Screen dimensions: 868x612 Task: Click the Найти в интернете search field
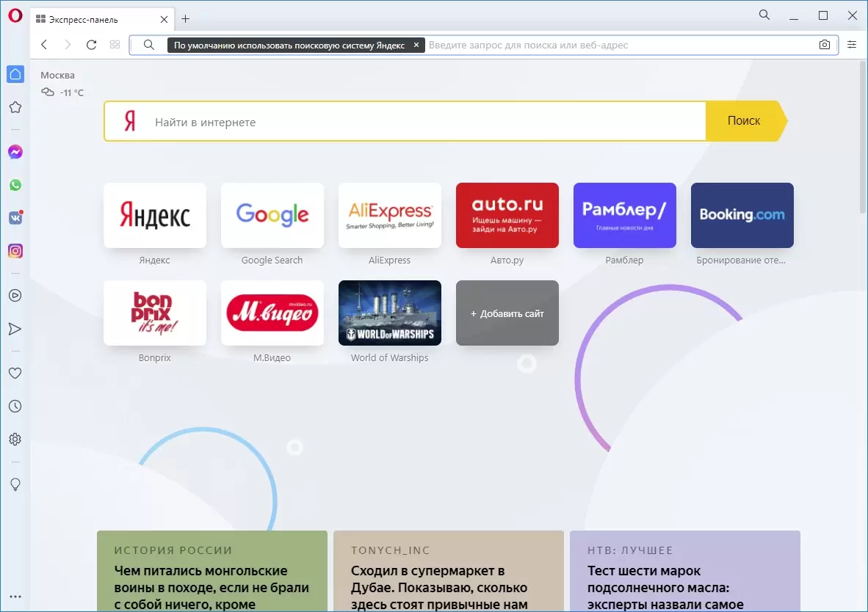(x=426, y=122)
